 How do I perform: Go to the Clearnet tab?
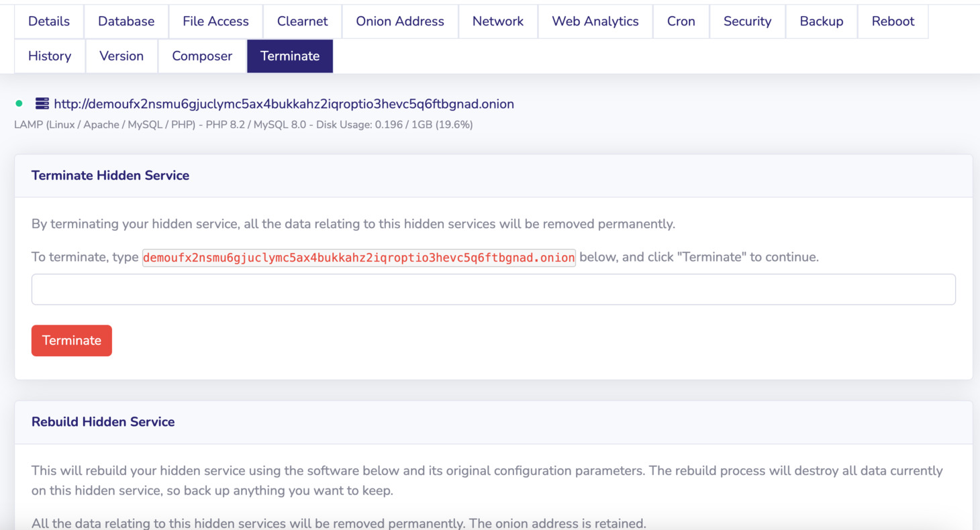[x=303, y=21]
